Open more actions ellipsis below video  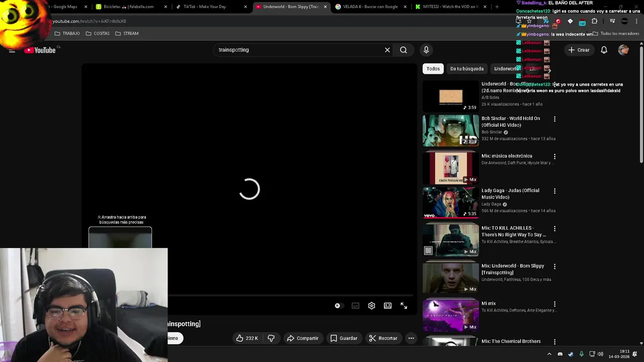(411, 338)
